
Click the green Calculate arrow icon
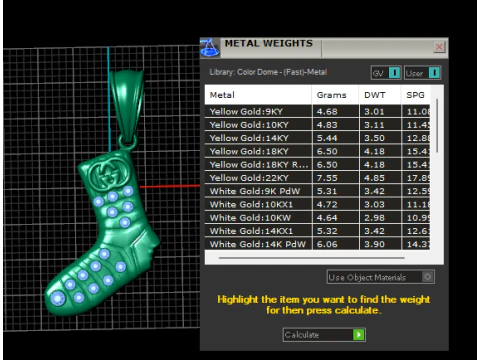(358, 335)
